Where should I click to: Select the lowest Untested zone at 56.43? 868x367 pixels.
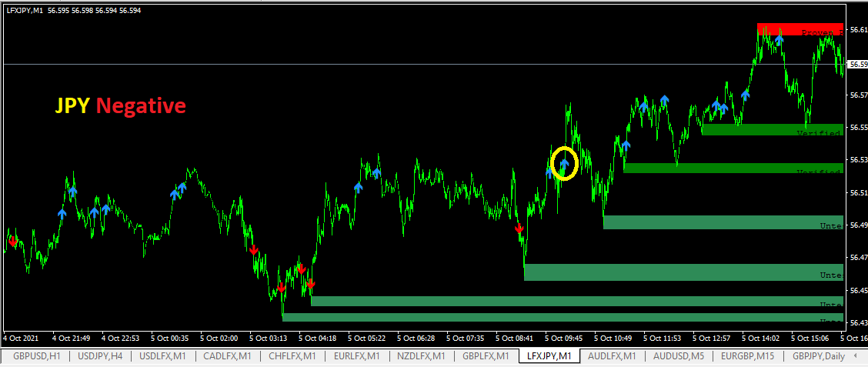click(563, 317)
